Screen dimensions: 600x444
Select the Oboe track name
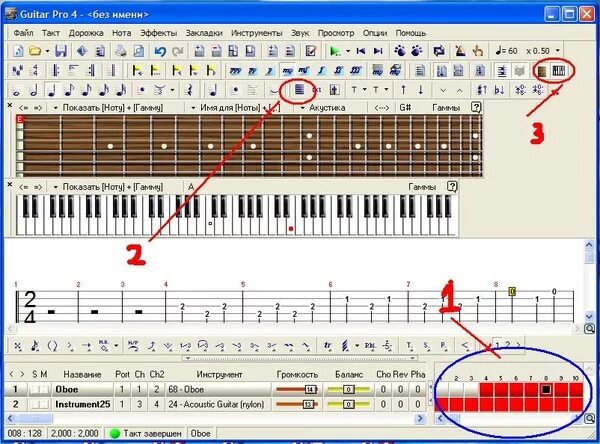[x=67, y=390]
